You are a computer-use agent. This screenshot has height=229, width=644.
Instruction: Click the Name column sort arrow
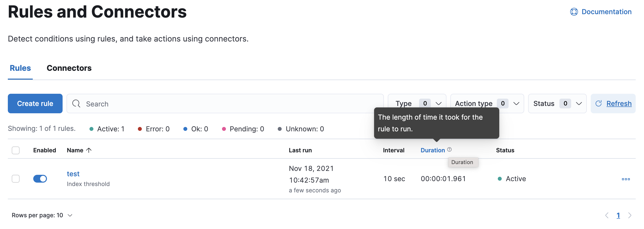coord(89,150)
